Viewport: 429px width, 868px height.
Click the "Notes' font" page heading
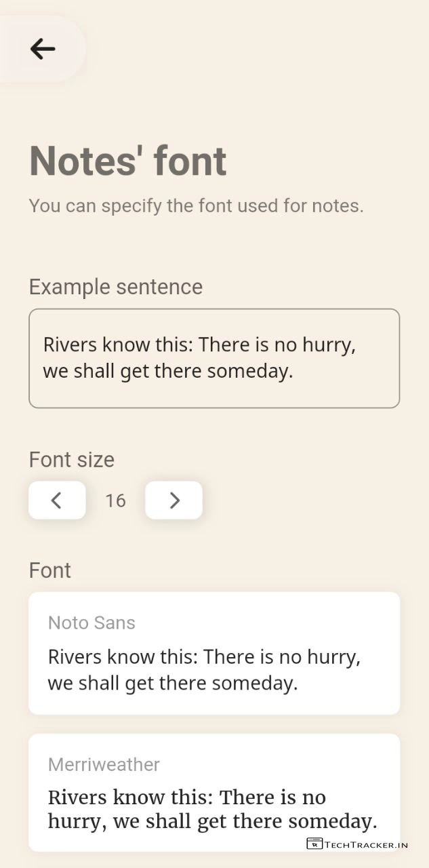click(128, 161)
